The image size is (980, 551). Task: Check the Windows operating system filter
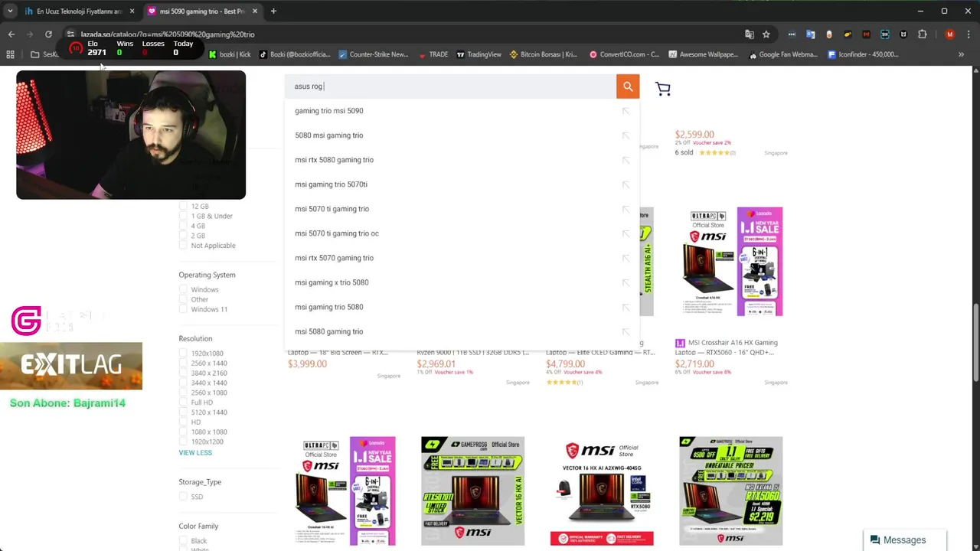click(183, 290)
